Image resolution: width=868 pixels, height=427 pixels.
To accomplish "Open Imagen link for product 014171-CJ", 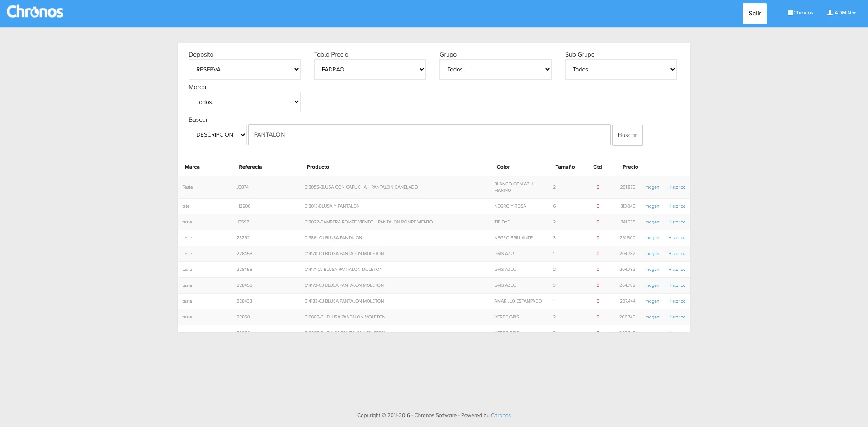I will tap(651, 270).
